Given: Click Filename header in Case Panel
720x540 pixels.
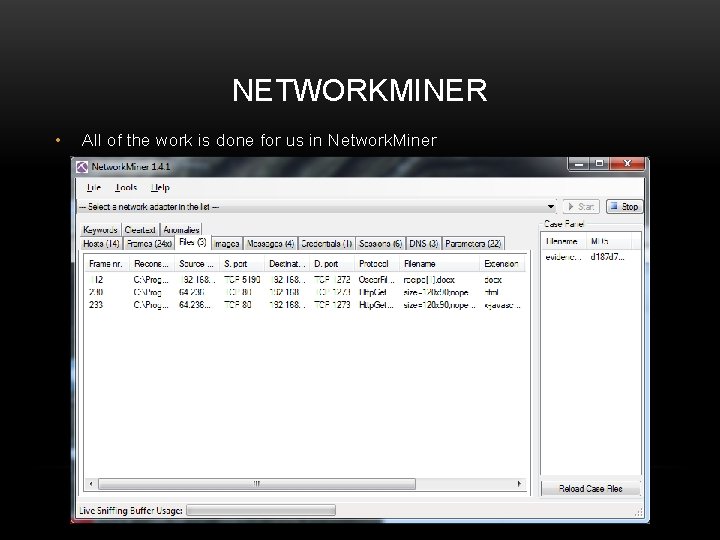Looking at the screenshot, I should pos(564,241).
